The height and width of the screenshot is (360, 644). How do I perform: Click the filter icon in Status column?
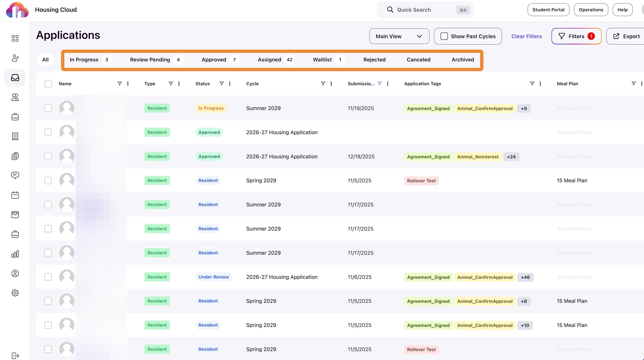click(222, 84)
